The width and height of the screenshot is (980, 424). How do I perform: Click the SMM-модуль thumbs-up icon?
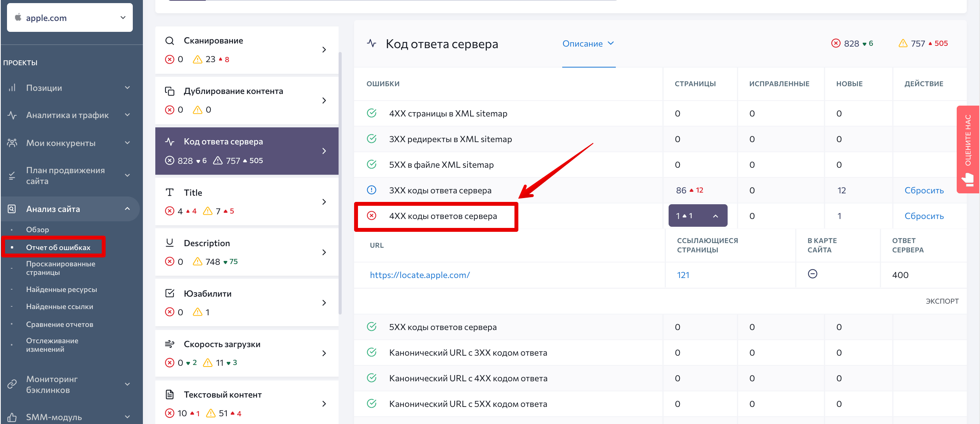tap(12, 417)
